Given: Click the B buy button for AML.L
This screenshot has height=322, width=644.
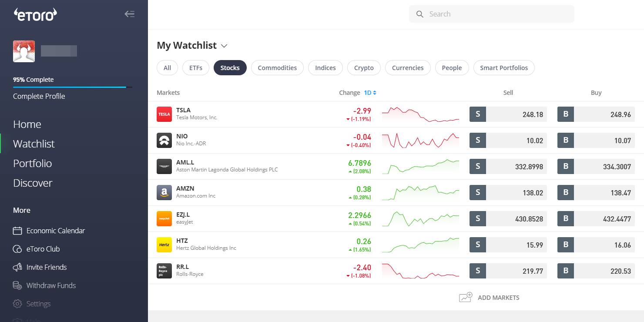Looking at the screenshot, I should (566, 167).
